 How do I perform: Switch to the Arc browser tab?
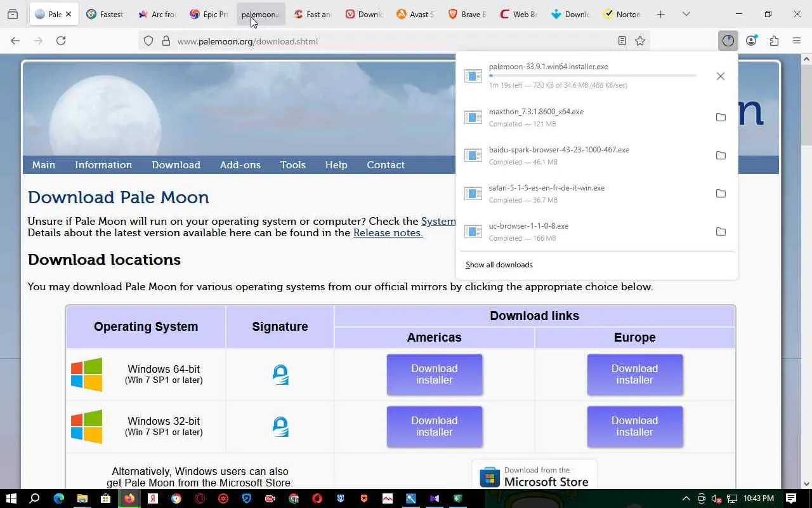tap(157, 14)
